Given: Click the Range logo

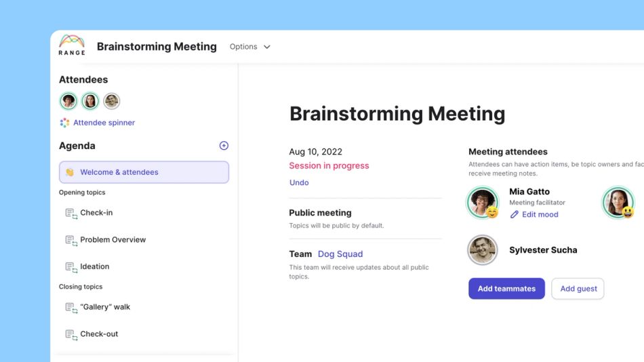Looking at the screenshot, I should (72, 45).
